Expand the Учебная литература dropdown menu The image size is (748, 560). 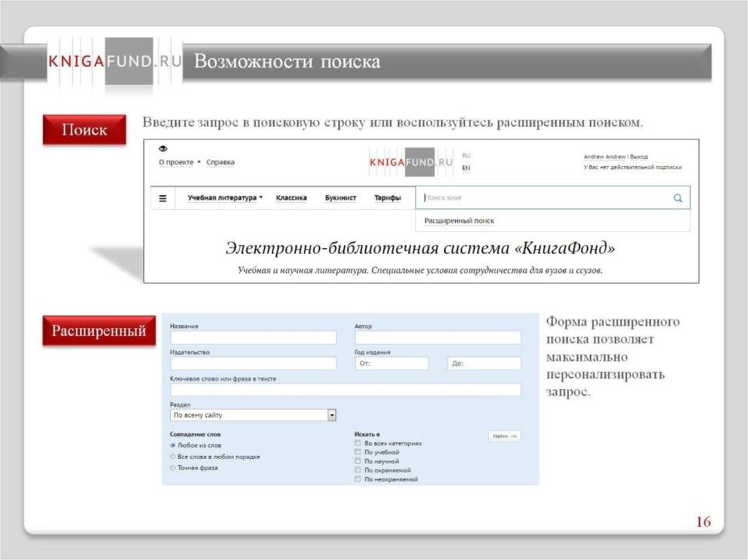pos(225,198)
